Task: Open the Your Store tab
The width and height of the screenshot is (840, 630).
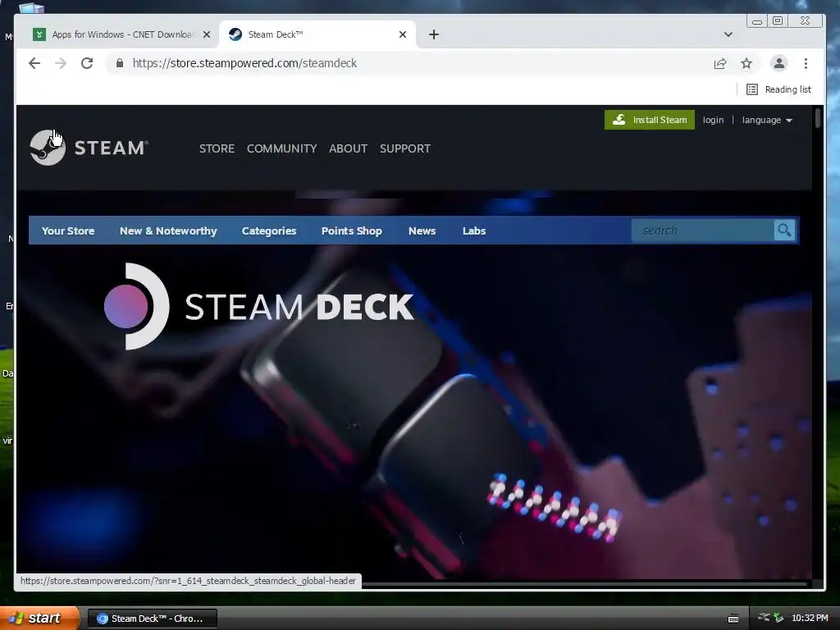Action: [68, 231]
